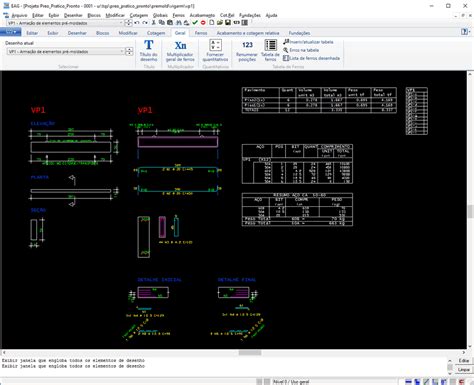Run Renumerar posições tool
The height and width of the screenshot is (385, 474).
247,50
